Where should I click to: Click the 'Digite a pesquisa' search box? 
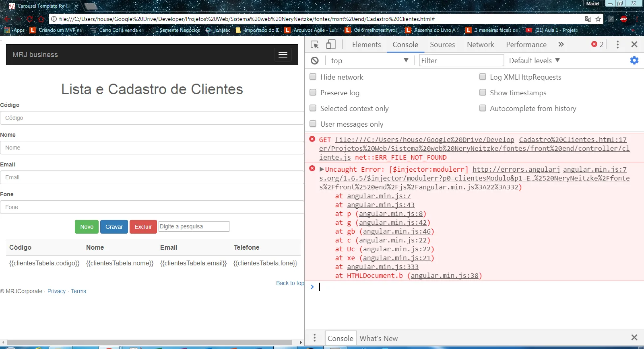[x=194, y=226]
